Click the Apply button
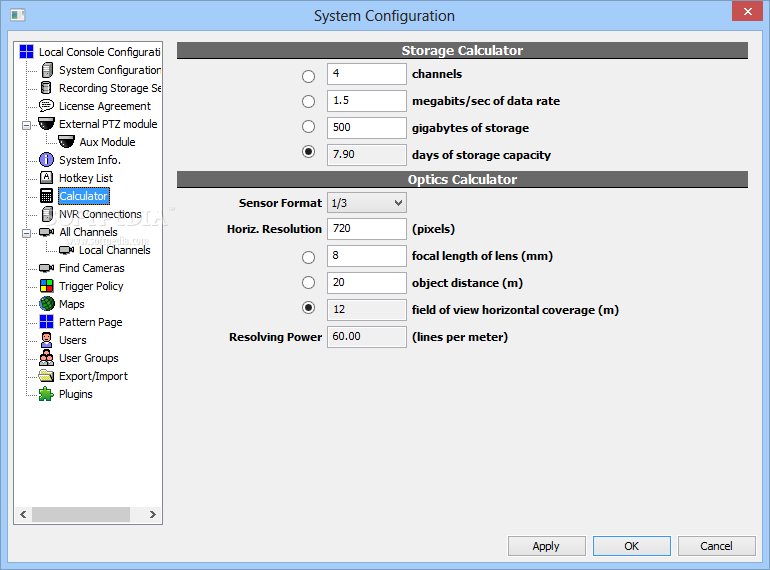Image resolution: width=770 pixels, height=570 pixels. (547, 546)
